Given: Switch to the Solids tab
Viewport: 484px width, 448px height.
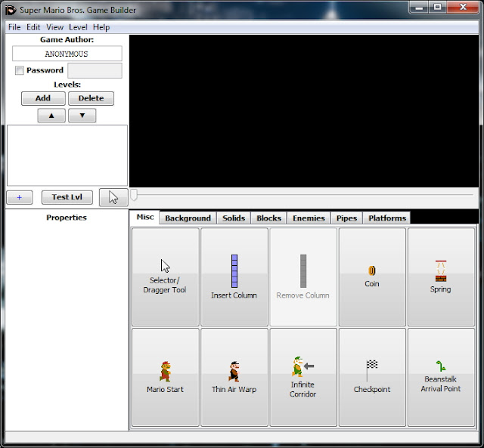Looking at the screenshot, I should (234, 218).
